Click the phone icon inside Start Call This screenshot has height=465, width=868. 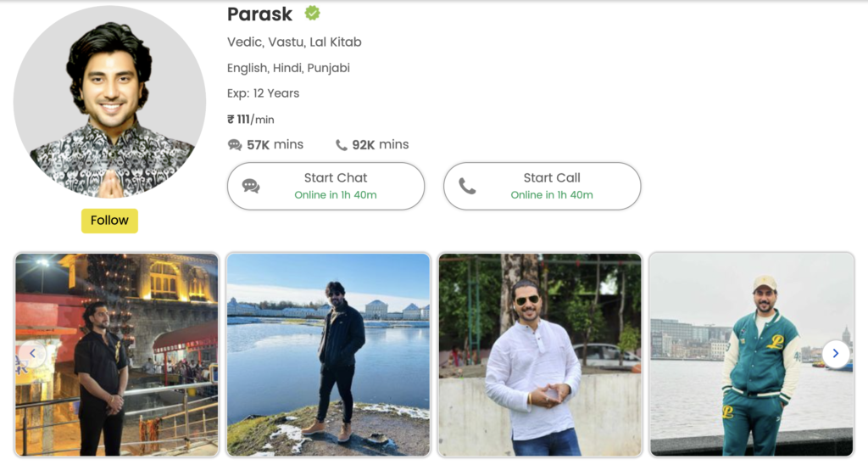[x=467, y=186]
